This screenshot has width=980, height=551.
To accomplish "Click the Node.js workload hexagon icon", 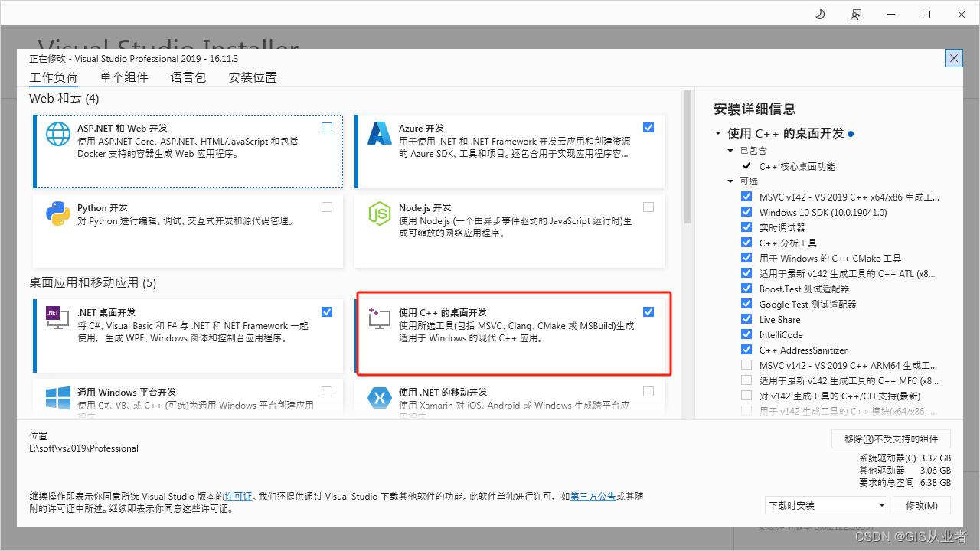I will [380, 214].
